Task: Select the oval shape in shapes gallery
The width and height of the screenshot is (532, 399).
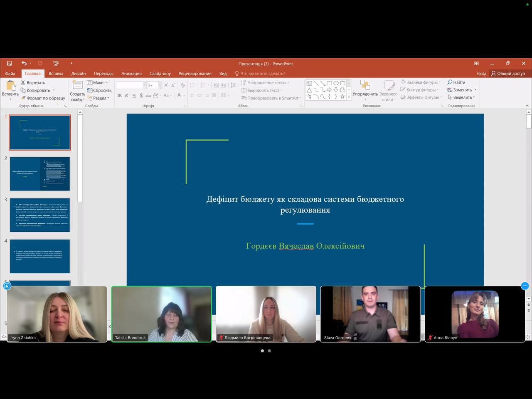Action: [336, 83]
